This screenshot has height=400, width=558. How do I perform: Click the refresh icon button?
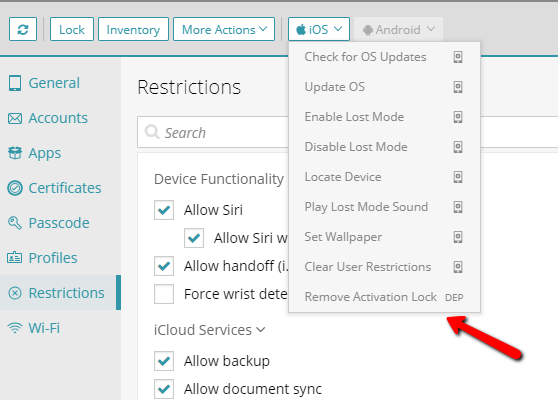pos(23,29)
